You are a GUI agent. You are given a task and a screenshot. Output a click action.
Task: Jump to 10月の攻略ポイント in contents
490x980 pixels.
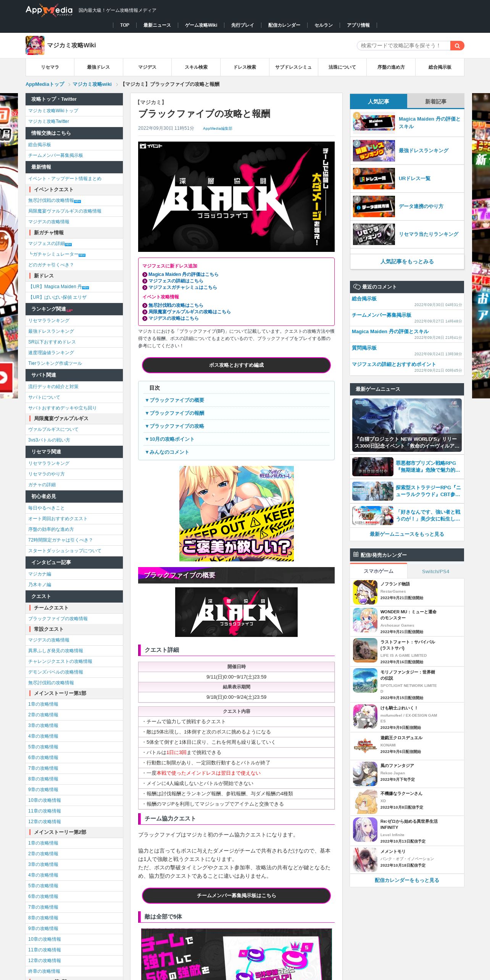click(170, 439)
